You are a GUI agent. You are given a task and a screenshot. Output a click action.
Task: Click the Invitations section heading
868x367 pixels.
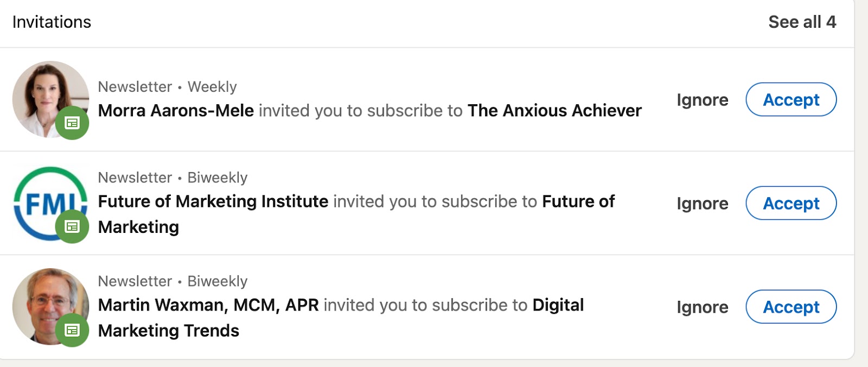52,22
